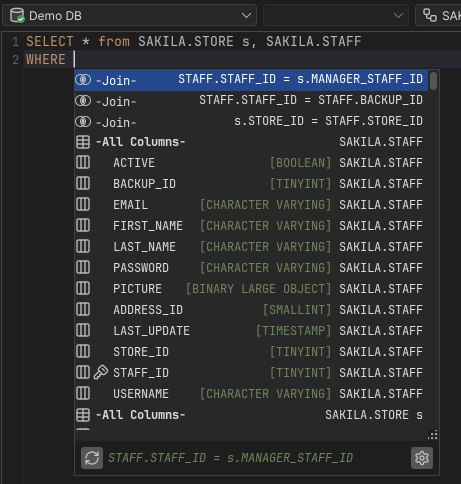
Task: Click the key icon beside STAFF_ID
Action: 101,372
